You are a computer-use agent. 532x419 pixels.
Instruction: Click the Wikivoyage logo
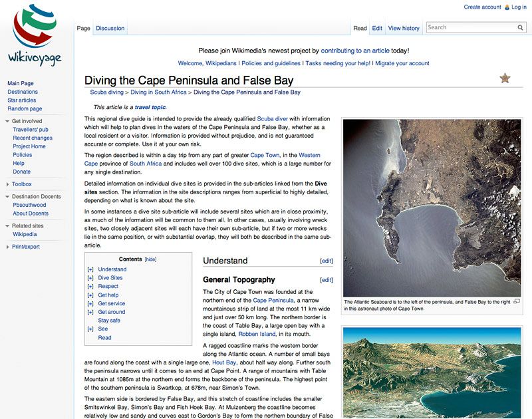tap(35, 35)
